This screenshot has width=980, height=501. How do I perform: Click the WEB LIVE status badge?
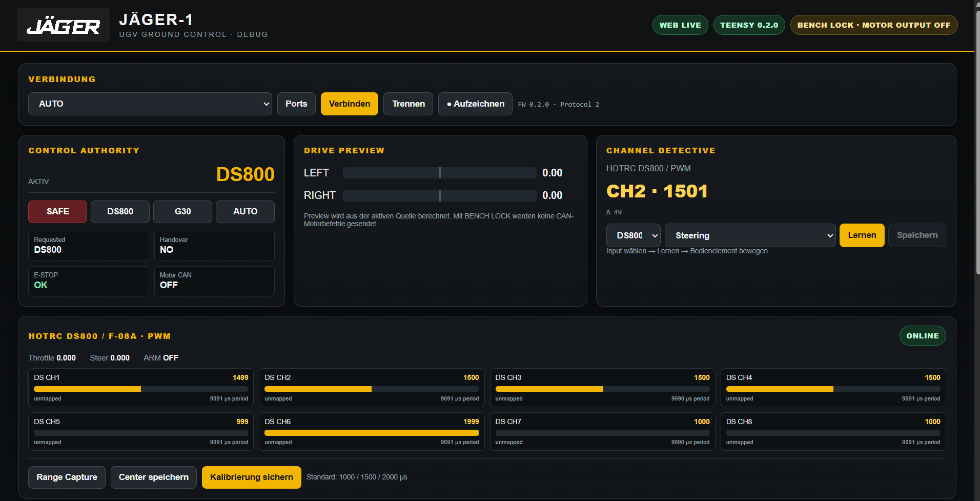click(x=680, y=25)
